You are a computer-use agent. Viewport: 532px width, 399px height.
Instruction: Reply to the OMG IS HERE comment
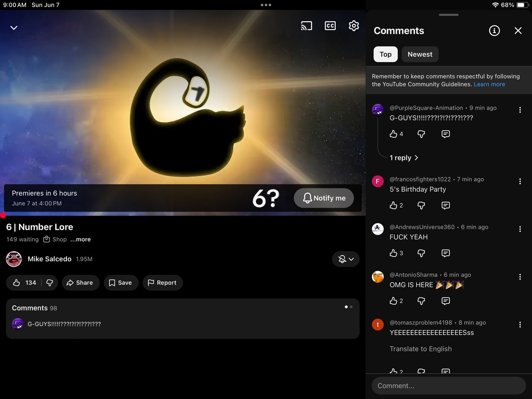click(x=446, y=301)
